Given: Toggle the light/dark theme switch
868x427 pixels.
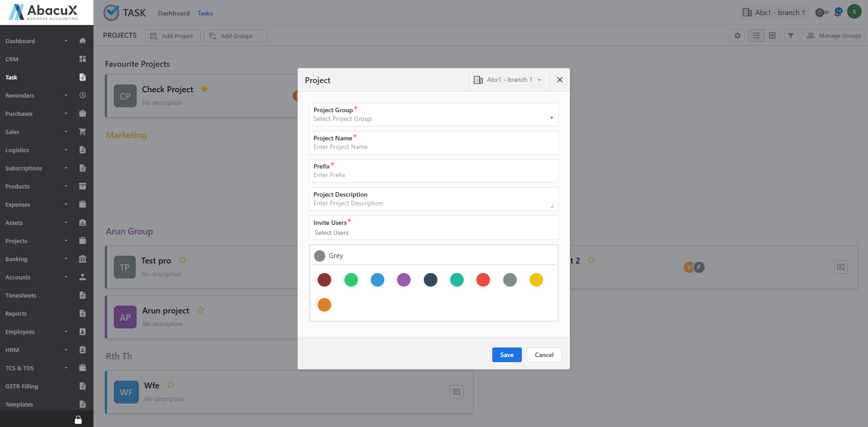Looking at the screenshot, I should (822, 12).
